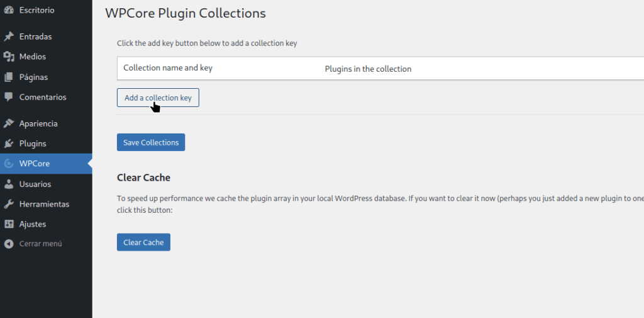
Task: Click the Páginas pages icon
Action: pyautogui.click(x=9, y=77)
